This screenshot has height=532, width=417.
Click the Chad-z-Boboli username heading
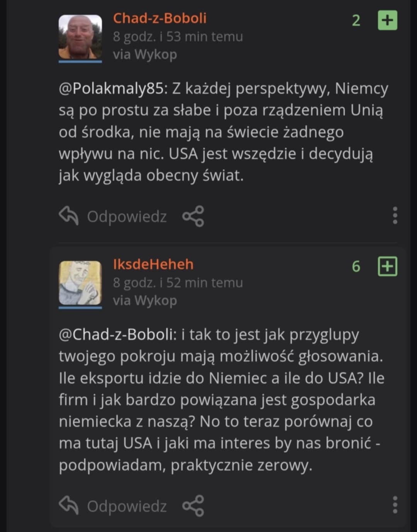tap(159, 18)
